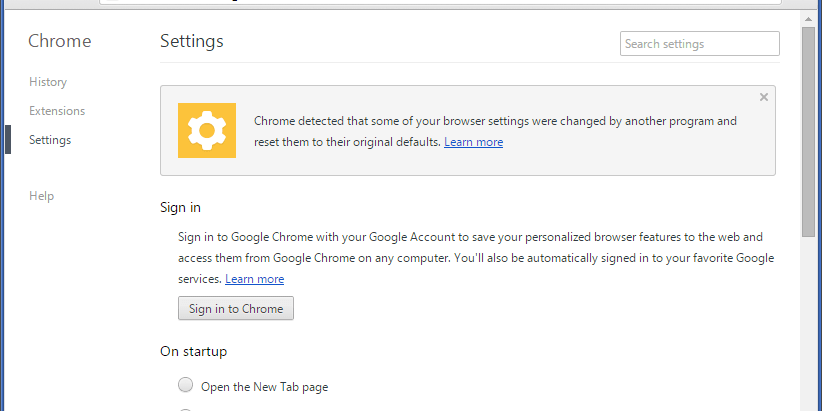Screen dimensions: 822x411
Task: Focus the Search settings field
Action: pyautogui.click(x=699, y=44)
